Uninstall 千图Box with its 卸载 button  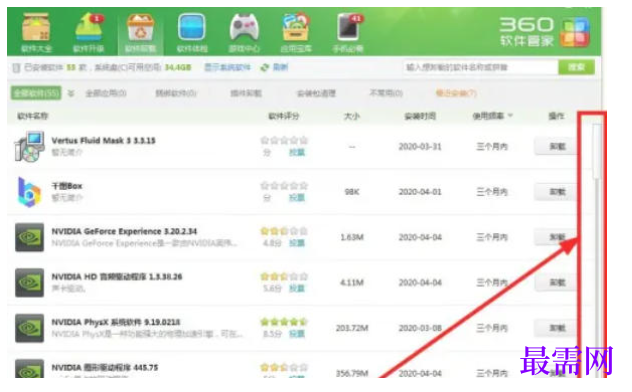coord(557,192)
